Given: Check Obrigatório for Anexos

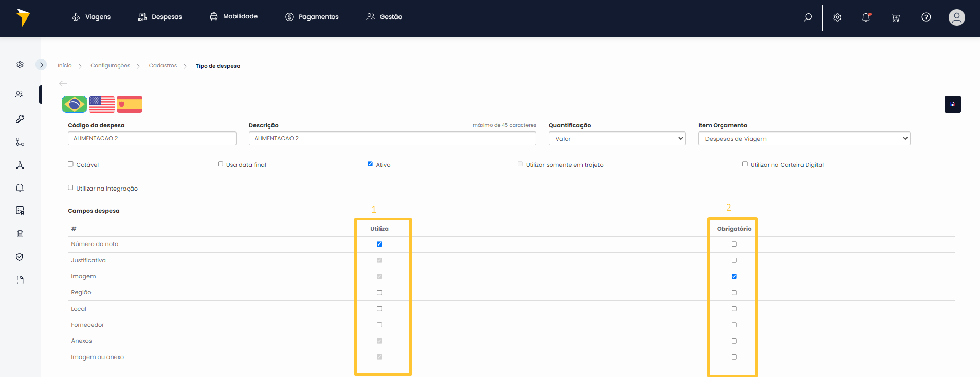Looking at the screenshot, I should pyautogui.click(x=734, y=341).
